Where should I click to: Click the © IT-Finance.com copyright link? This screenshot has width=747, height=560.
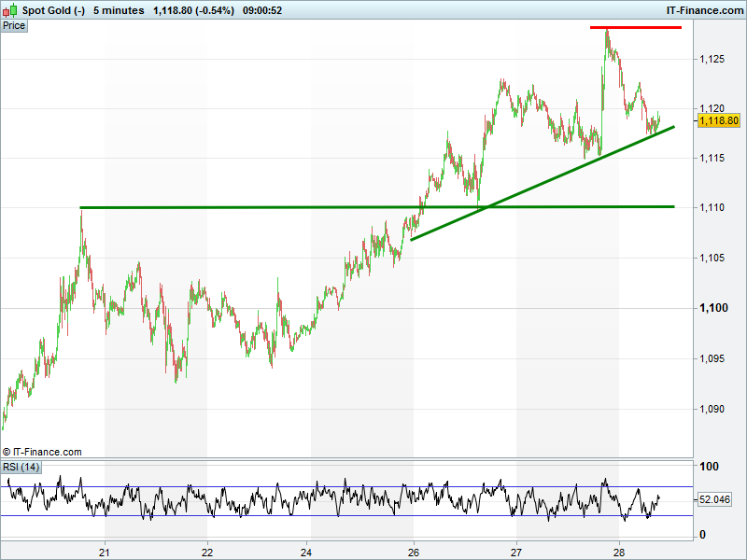42,451
